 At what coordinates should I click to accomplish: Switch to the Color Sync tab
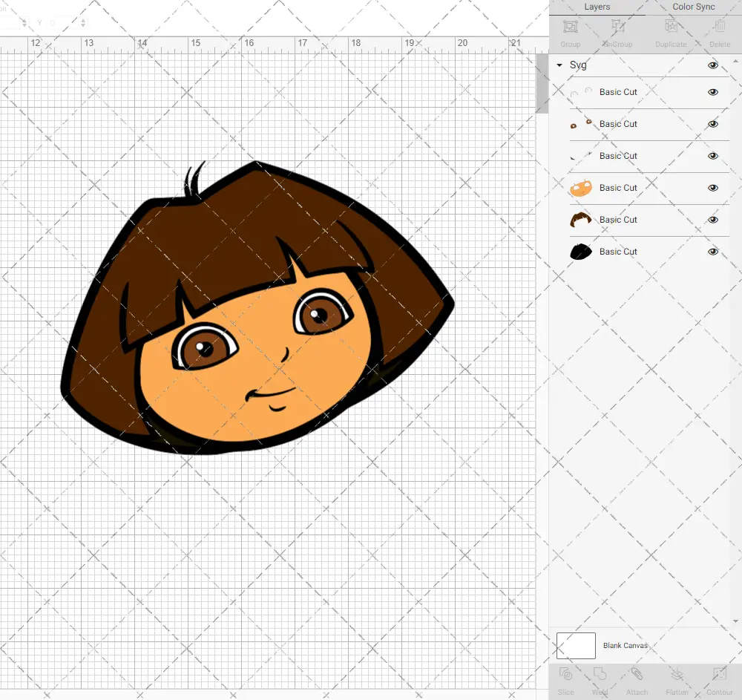(x=693, y=7)
